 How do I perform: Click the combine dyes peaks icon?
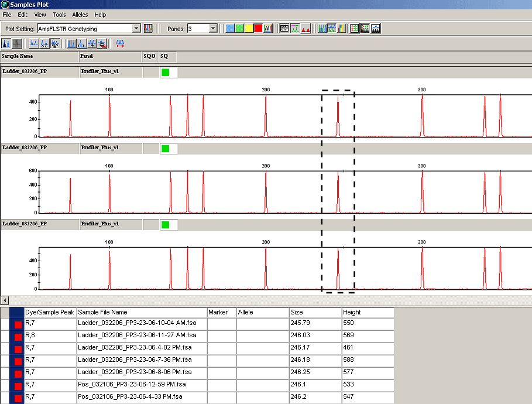click(x=331, y=29)
